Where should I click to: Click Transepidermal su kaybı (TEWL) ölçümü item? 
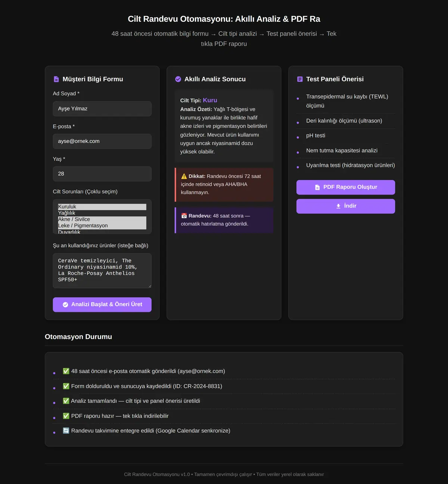pyautogui.click(x=346, y=101)
